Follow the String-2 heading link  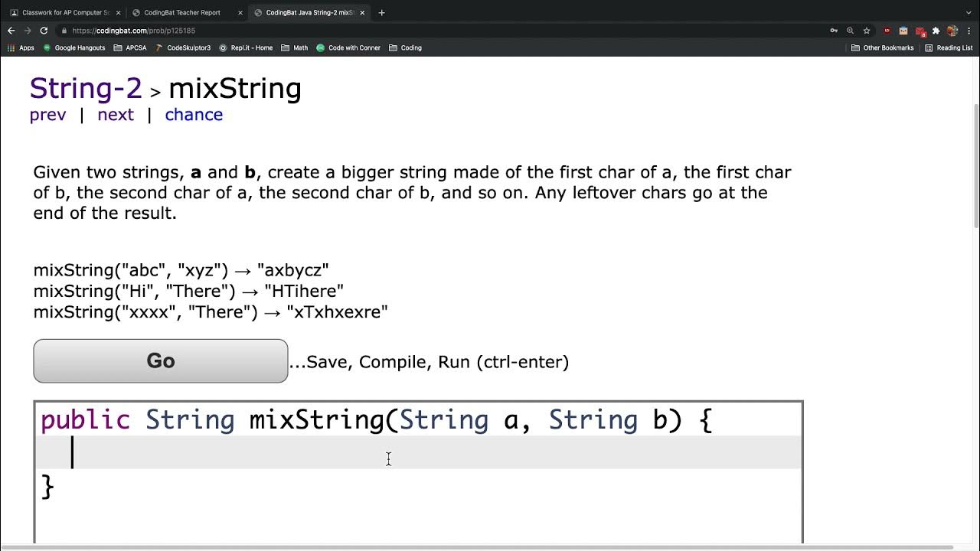click(86, 89)
